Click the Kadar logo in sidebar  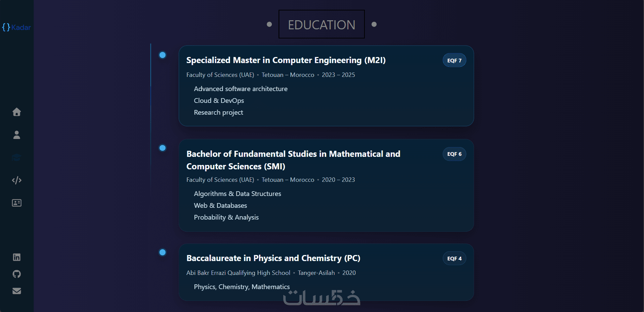tap(17, 27)
